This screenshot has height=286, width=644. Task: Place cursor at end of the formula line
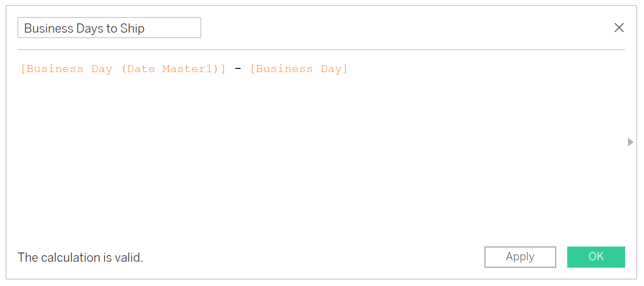tap(349, 69)
